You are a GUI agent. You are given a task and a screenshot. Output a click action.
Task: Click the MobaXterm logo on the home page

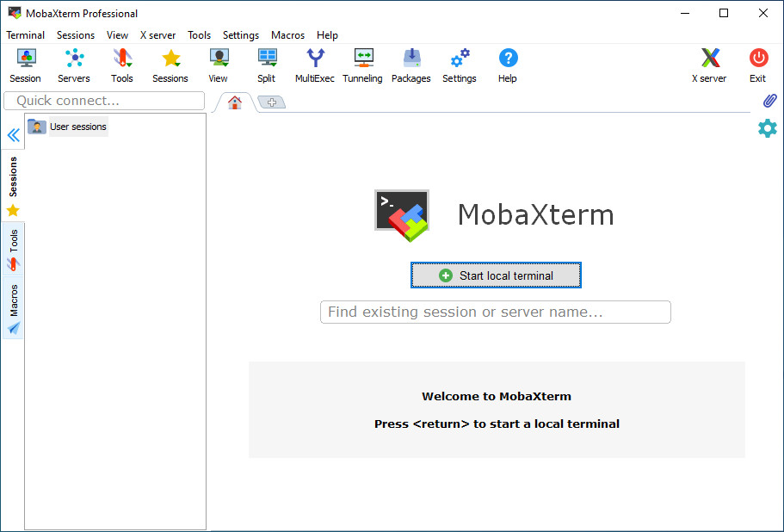tap(402, 215)
